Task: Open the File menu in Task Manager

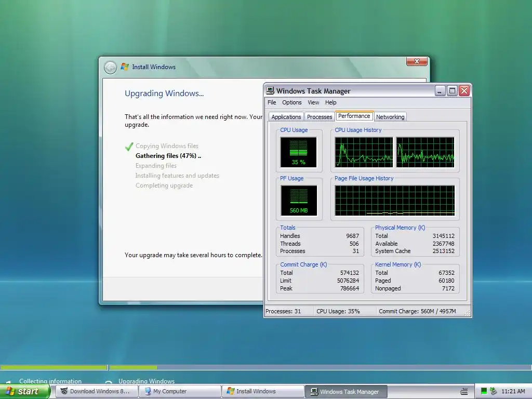Action: 272,102
